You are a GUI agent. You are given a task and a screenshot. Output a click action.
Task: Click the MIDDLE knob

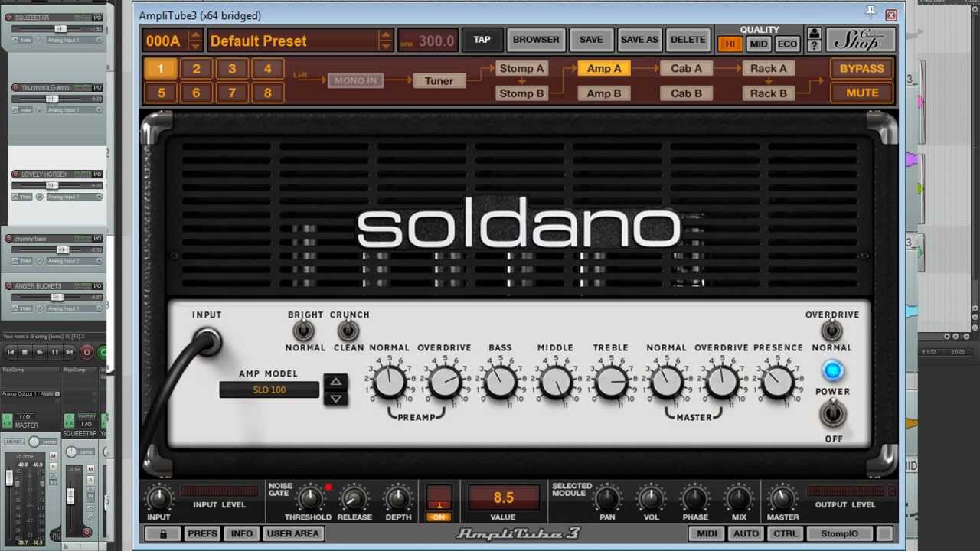tap(555, 382)
